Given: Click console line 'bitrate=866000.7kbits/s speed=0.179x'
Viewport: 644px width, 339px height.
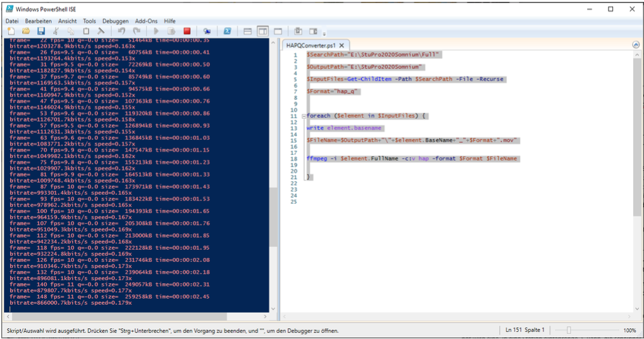Looking at the screenshot, I should [x=71, y=303].
